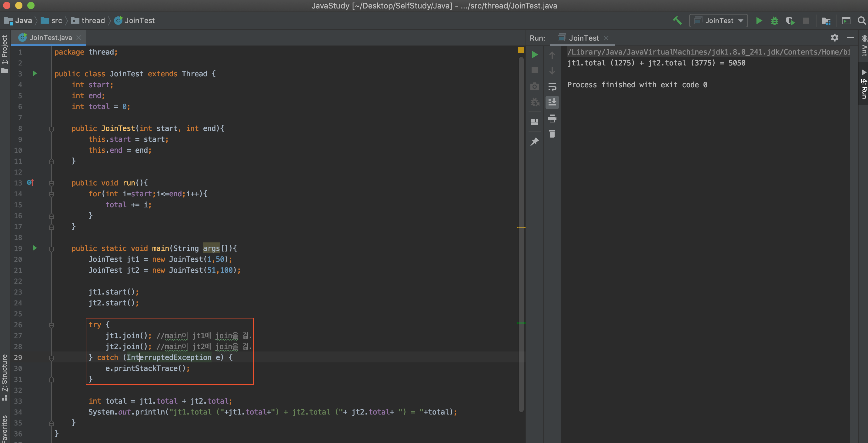Toggle scroll to end in console
The width and height of the screenshot is (868, 443).
tap(552, 102)
